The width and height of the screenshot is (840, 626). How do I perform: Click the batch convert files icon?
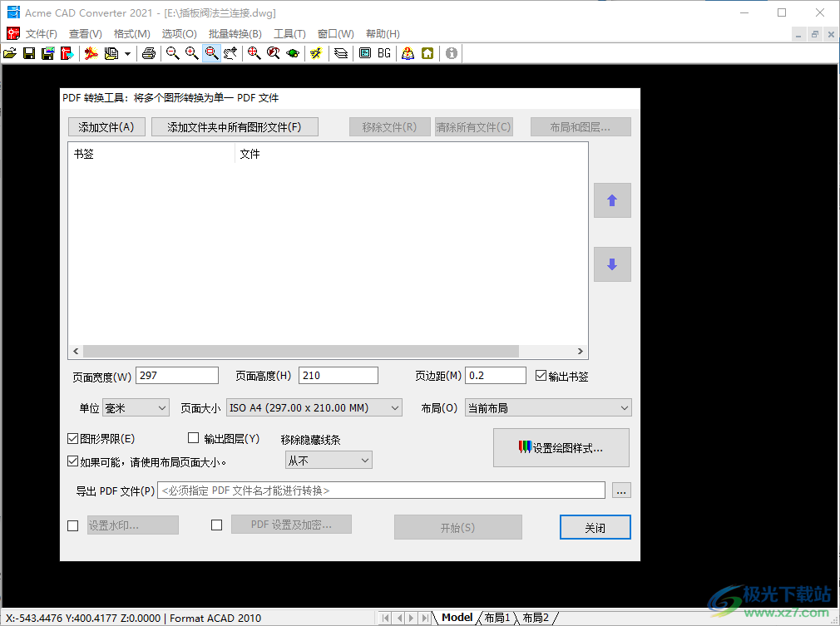click(x=111, y=53)
